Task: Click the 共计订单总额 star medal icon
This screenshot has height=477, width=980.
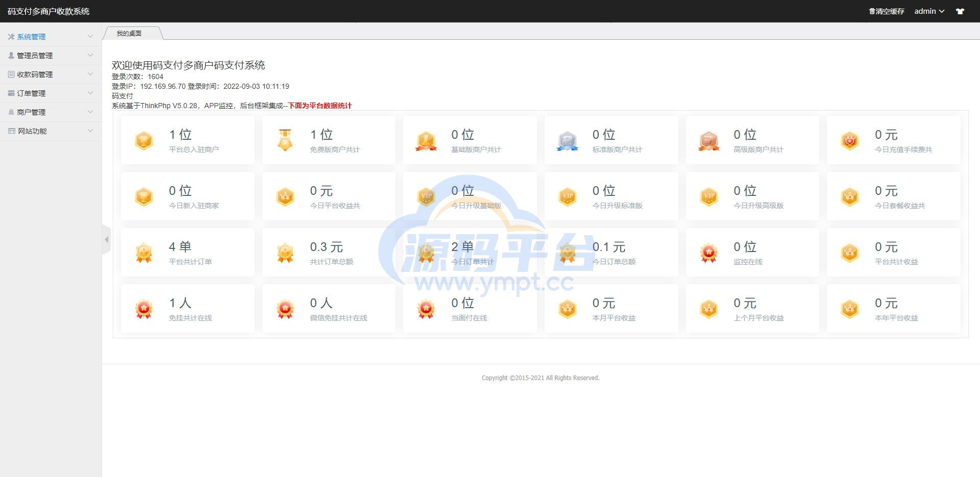Action: coord(285,253)
